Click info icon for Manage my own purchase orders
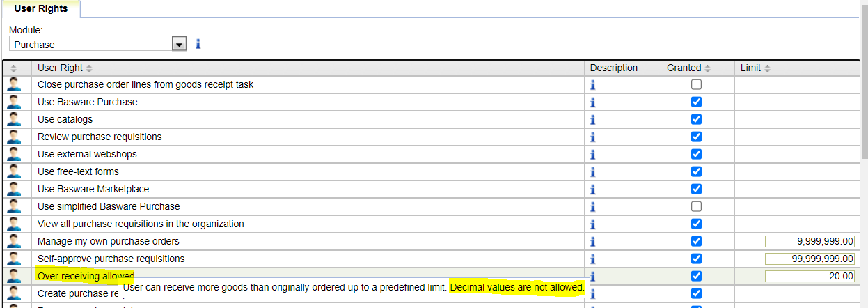Image resolution: width=868 pixels, height=308 pixels. (x=593, y=241)
